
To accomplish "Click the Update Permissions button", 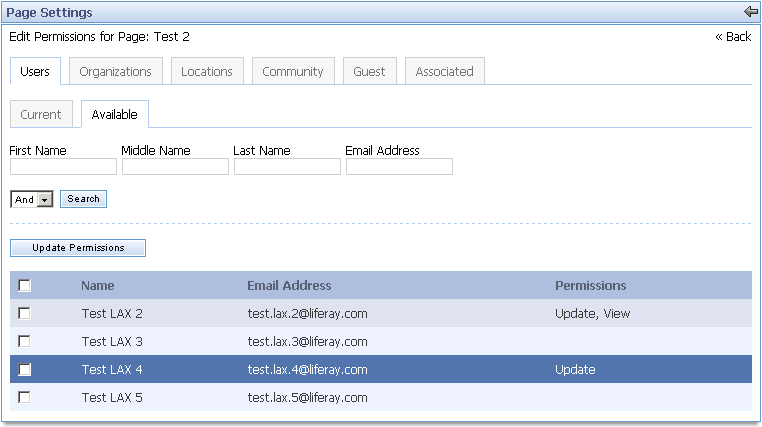I will click(78, 248).
